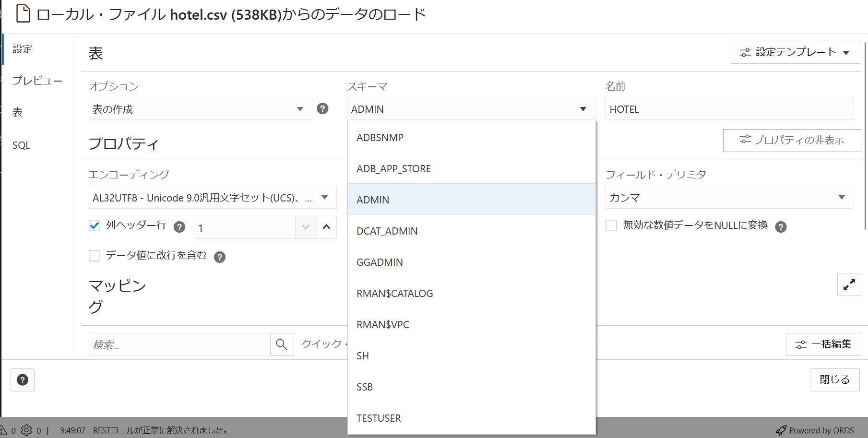Increase the header row number with up chevron

(326, 227)
